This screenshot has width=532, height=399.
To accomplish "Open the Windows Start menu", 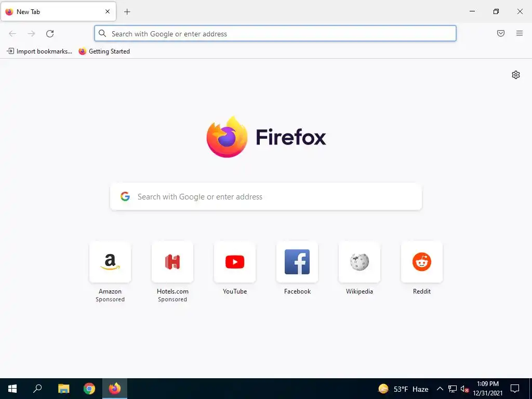I will pos(12,389).
